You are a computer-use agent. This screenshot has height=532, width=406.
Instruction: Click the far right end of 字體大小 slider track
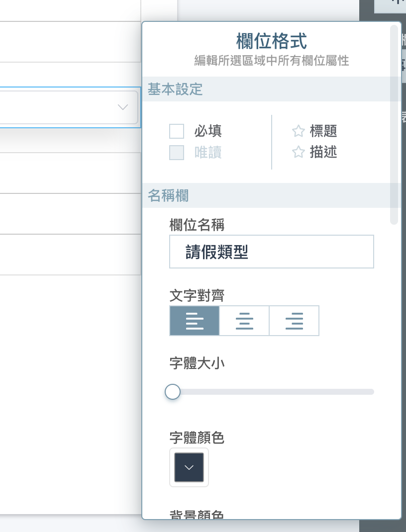point(371,392)
